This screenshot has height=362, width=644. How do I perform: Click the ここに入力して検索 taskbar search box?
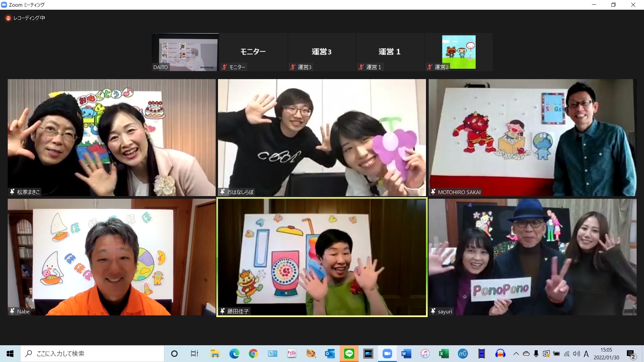pos(92,354)
